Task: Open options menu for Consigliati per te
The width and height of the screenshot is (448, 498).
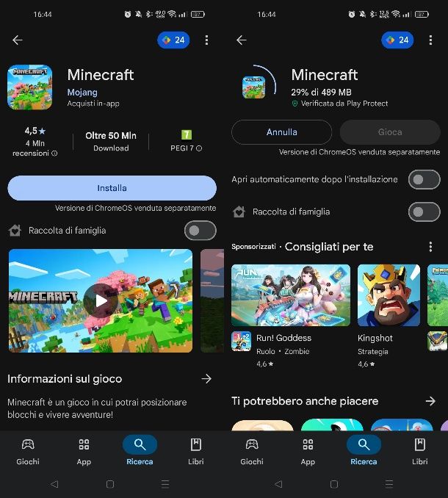Action: point(430,247)
